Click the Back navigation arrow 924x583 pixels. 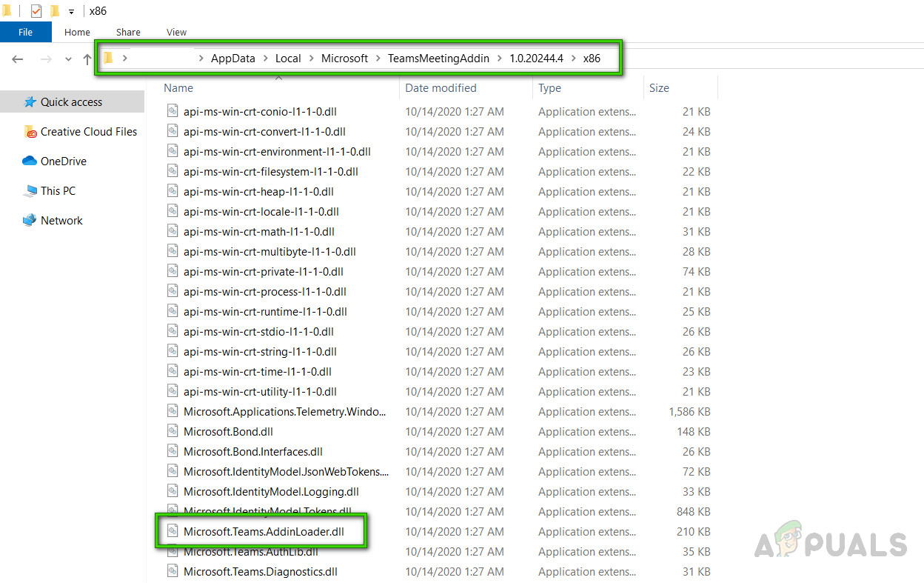pyautogui.click(x=18, y=59)
